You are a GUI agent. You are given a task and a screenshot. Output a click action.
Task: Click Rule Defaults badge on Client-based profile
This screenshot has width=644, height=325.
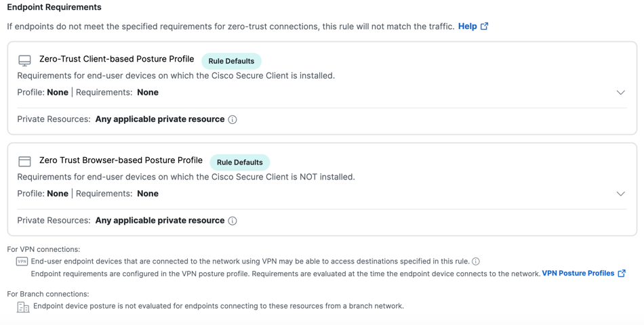tap(231, 61)
